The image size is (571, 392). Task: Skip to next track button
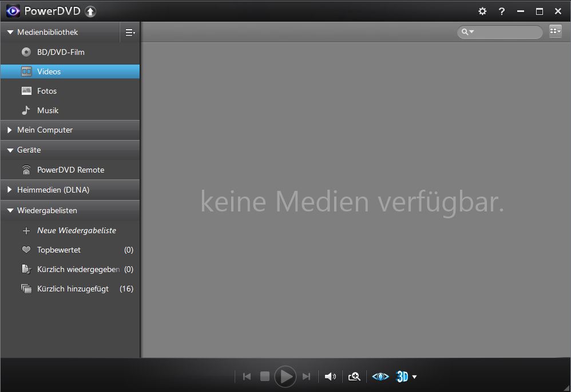[307, 377]
